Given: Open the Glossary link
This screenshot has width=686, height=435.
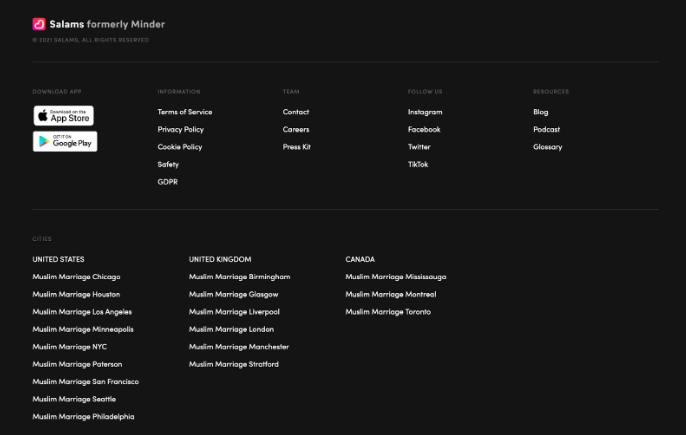Looking at the screenshot, I should [547, 147].
